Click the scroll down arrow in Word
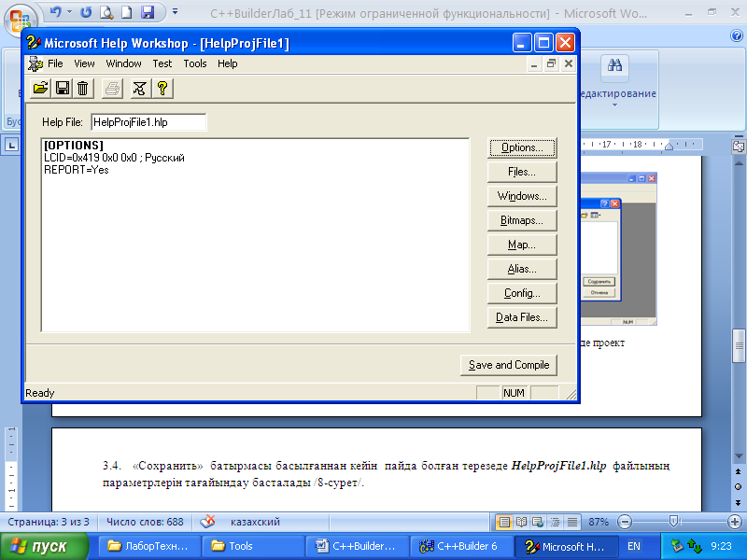 point(739,456)
